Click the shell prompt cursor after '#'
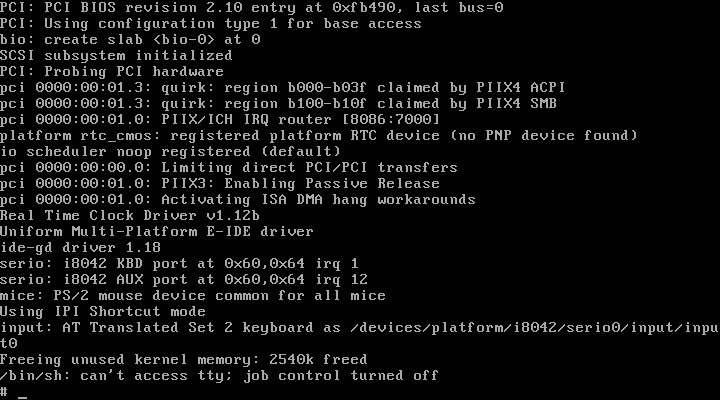 click(x=21, y=392)
